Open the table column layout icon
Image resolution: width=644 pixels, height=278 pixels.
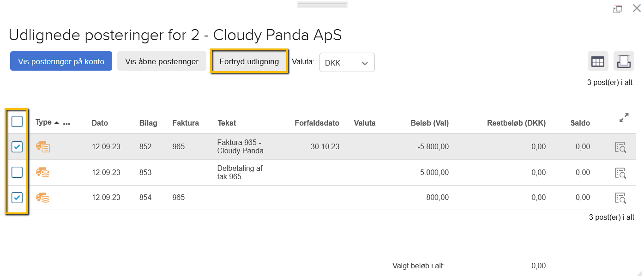click(598, 61)
